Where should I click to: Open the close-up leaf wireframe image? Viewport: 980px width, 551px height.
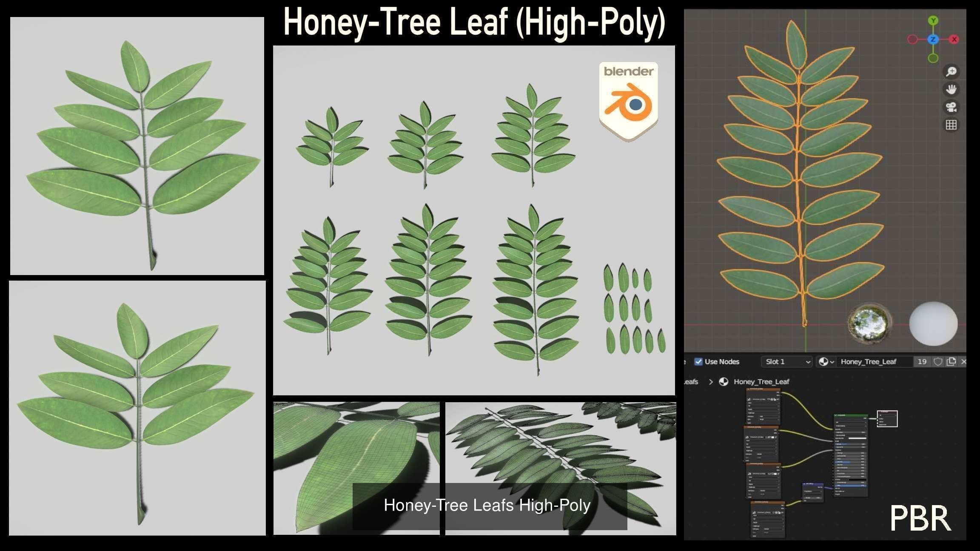356,468
